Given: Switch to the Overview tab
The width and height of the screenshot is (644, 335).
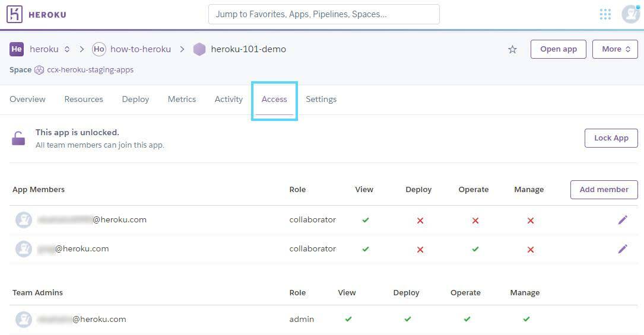Looking at the screenshot, I should pyautogui.click(x=27, y=99).
